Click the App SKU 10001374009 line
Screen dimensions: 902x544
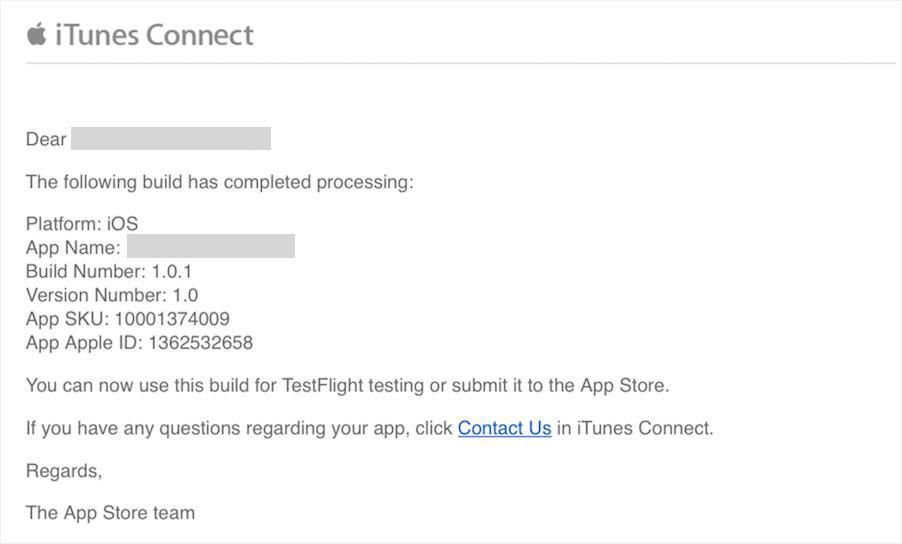tap(128, 319)
